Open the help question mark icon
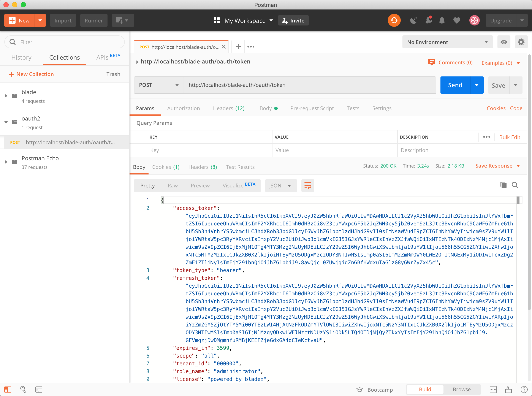 tap(524, 389)
